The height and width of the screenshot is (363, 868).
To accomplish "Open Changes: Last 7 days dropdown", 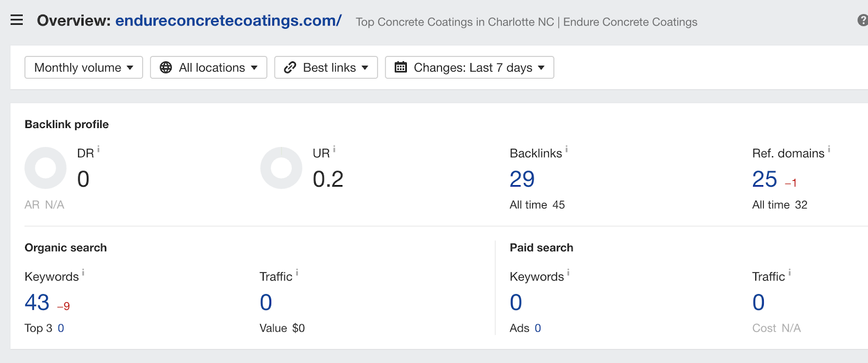I will coord(469,67).
